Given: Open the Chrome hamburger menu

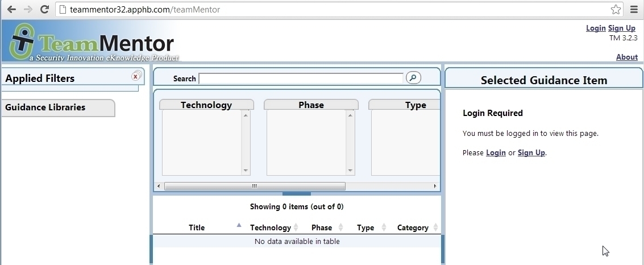Looking at the screenshot, I should pos(634,10).
